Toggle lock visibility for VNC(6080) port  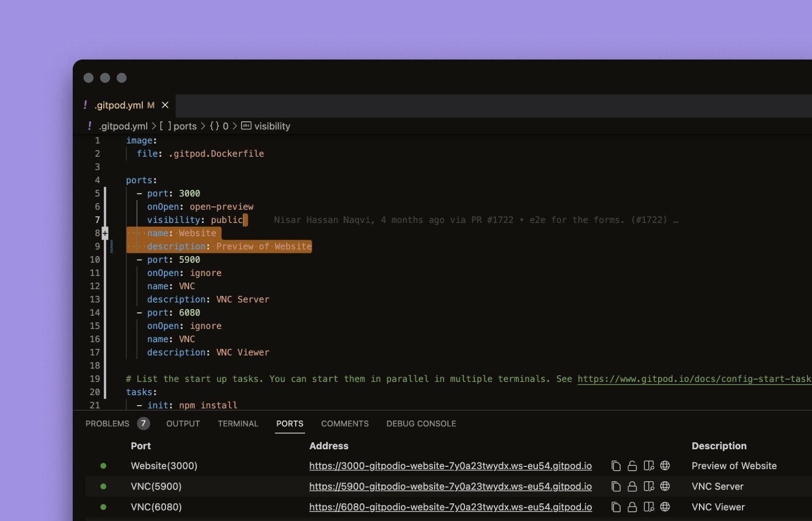[x=632, y=507]
